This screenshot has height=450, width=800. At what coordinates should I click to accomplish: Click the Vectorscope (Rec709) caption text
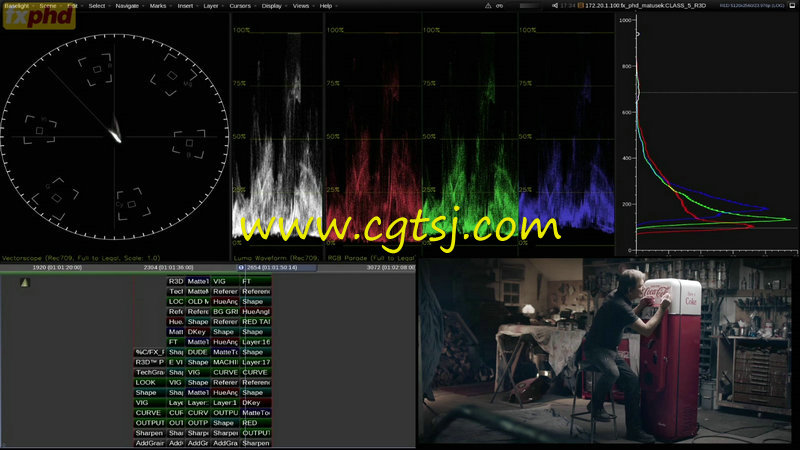tap(81, 258)
